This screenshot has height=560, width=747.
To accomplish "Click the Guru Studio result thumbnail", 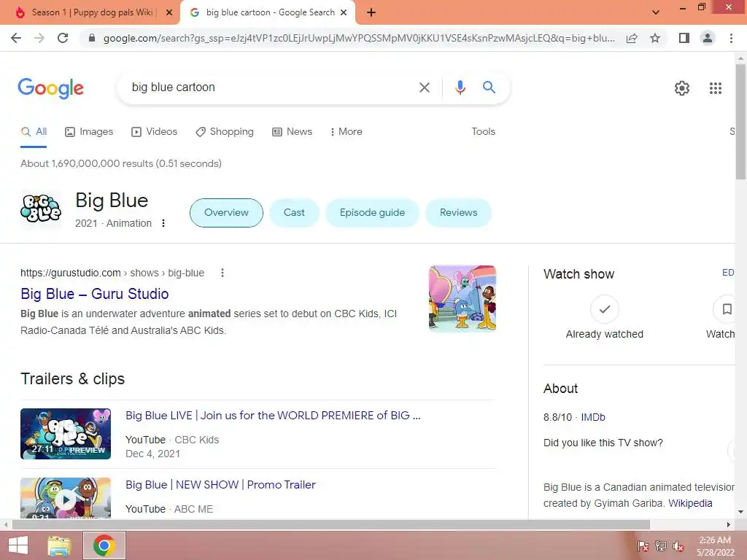I will pyautogui.click(x=462, y=298).
